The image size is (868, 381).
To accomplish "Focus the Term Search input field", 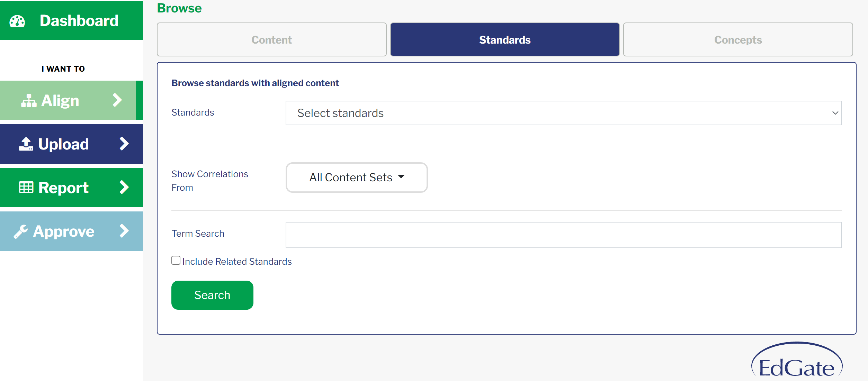I will tap(564, 235).
